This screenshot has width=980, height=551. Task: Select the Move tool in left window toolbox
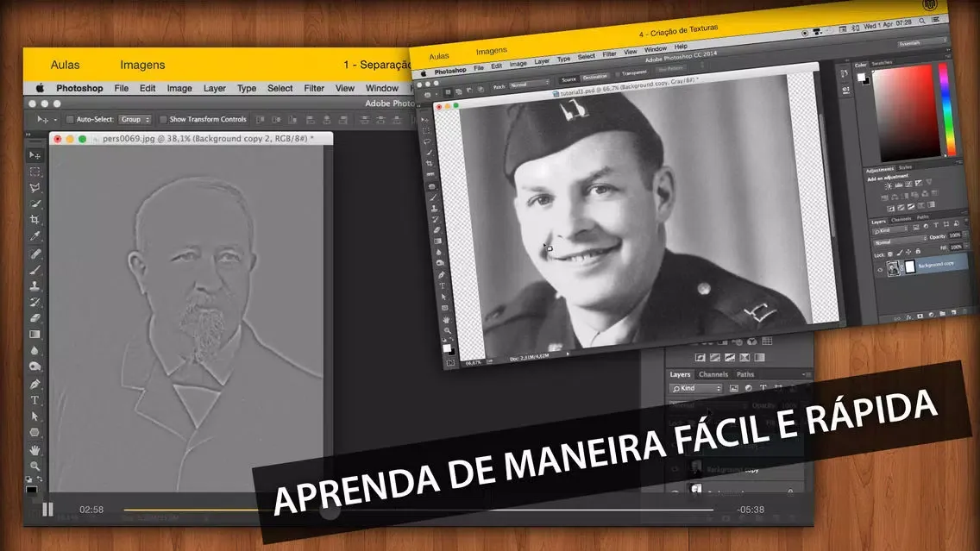point(35,155)
